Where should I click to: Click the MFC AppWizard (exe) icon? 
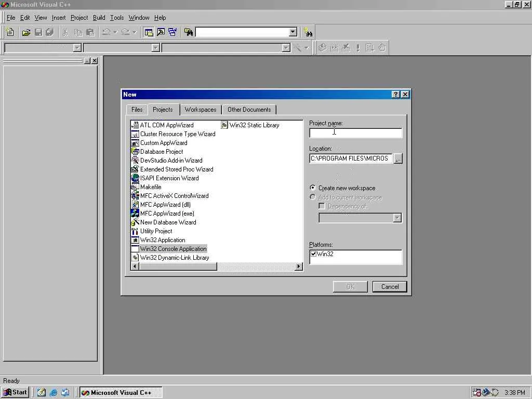pyautogui.click(x=135, y=213)
